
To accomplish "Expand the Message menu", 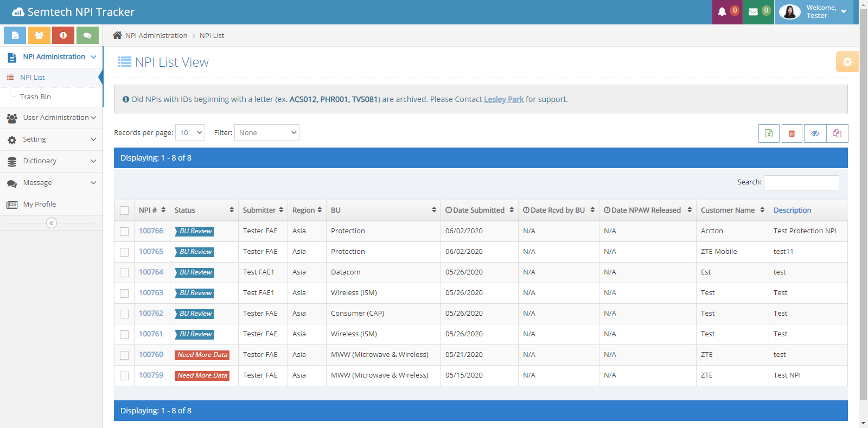I will [52, 183].
